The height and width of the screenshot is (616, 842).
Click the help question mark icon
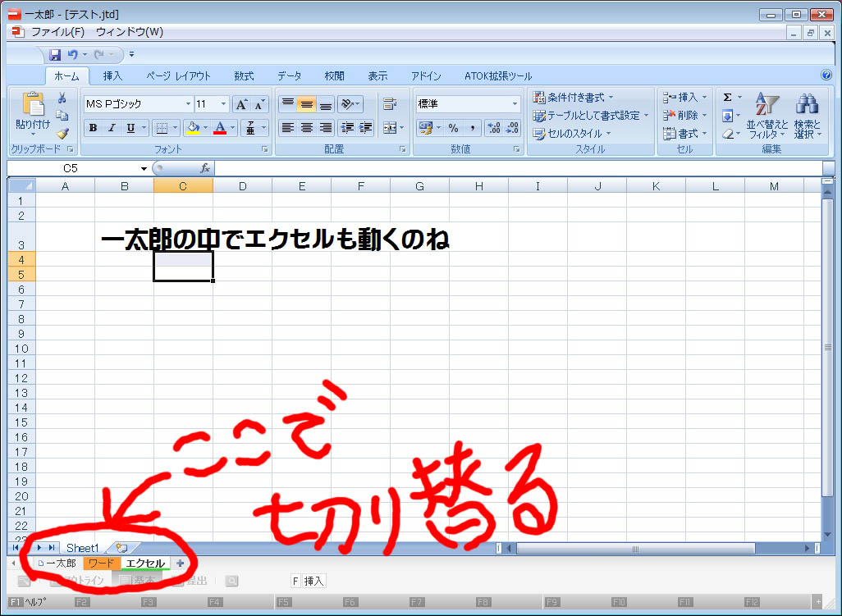coord(826,75)
